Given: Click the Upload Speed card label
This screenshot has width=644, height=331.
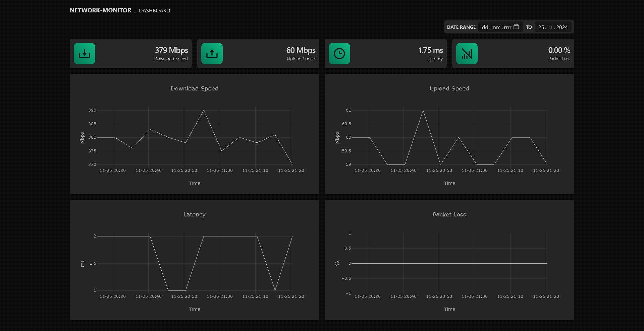Looking at the screenshot, I should pos(301,59).
